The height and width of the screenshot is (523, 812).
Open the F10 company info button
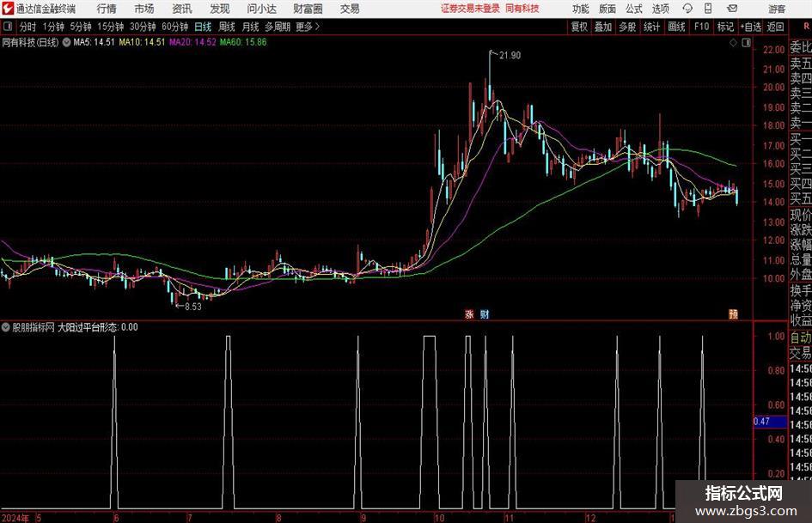pos(701,27)
